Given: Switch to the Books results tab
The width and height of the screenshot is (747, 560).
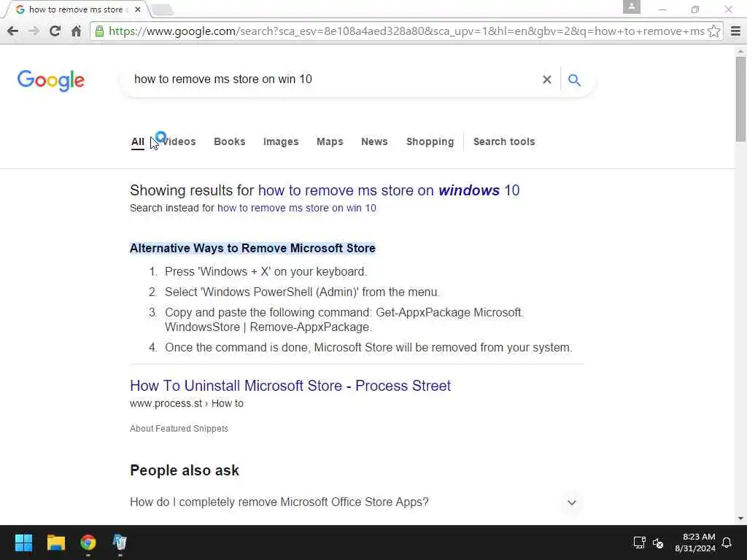Looking at the screenshot, I should [x=230, y=142].
